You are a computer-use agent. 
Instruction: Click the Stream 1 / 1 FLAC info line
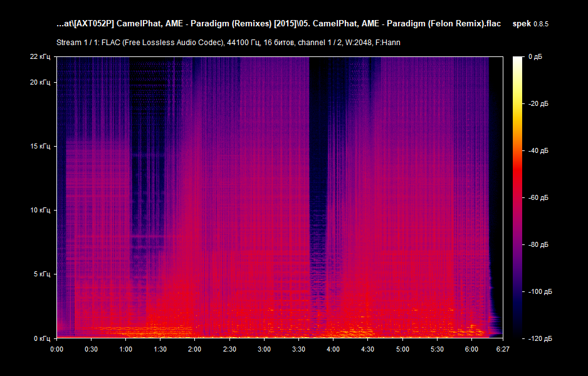(x=228, y=43)
